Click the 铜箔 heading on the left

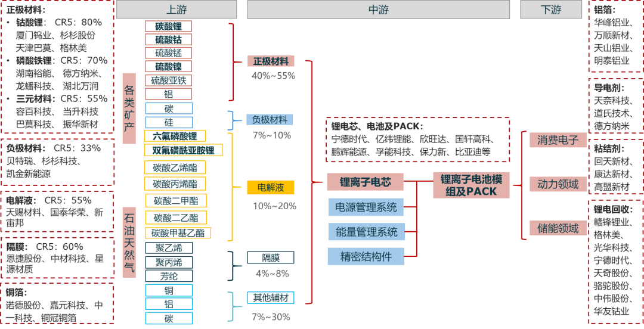(17, 293)
